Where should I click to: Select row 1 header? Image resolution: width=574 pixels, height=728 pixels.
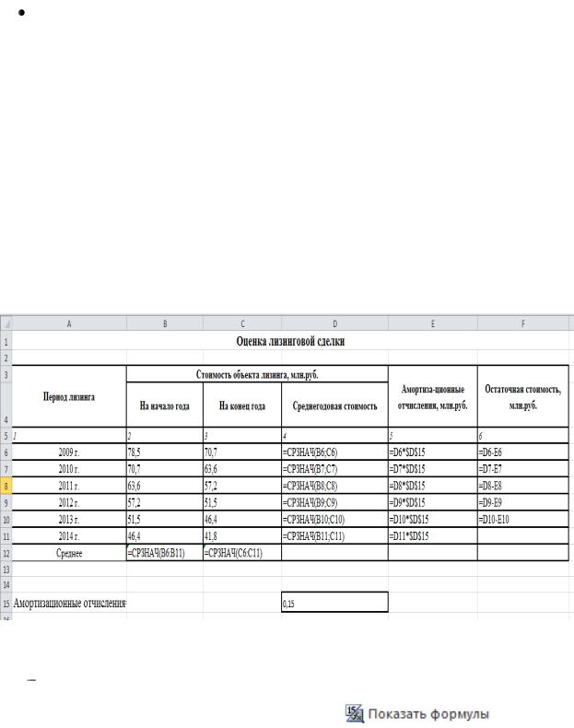click(6, 342)
